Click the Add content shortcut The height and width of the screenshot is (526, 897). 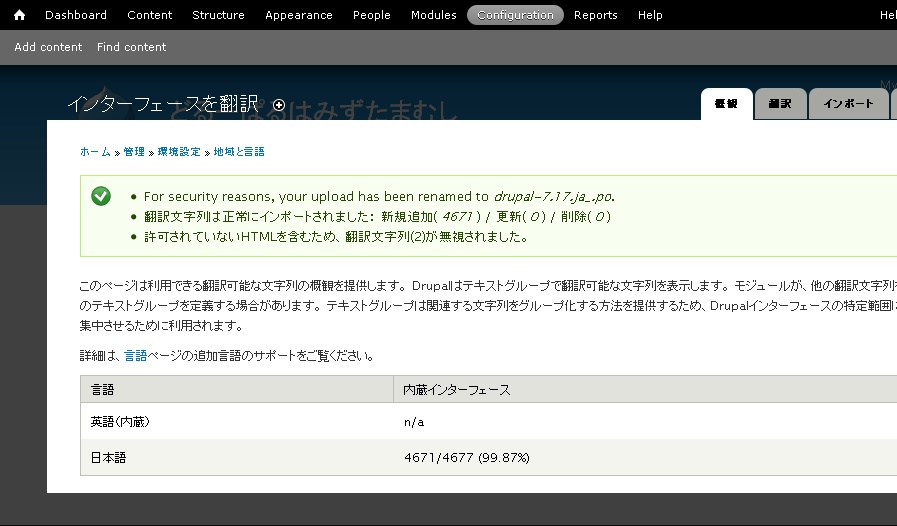[x=48, y=47]
